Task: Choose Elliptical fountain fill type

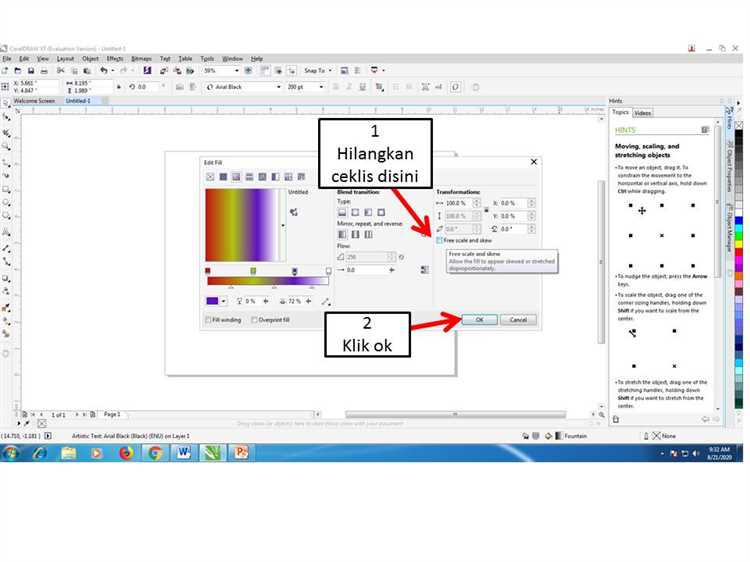Action: coord(355,212)
